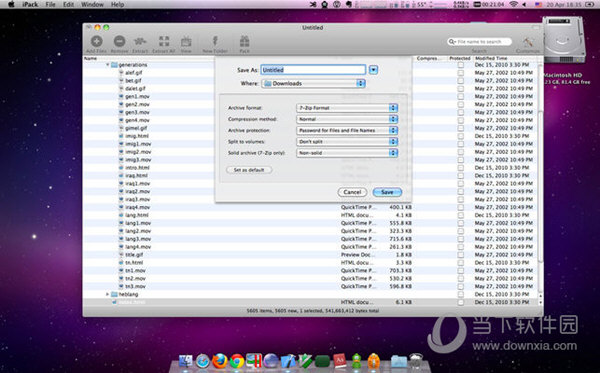Click the Cancel button

[x=352, y=192]
